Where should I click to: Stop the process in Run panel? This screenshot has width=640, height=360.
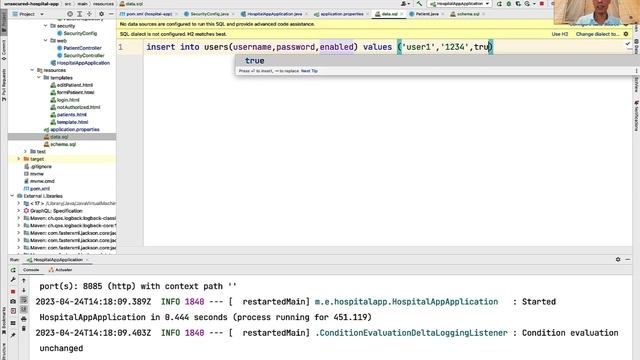click(x=13, y=291)
